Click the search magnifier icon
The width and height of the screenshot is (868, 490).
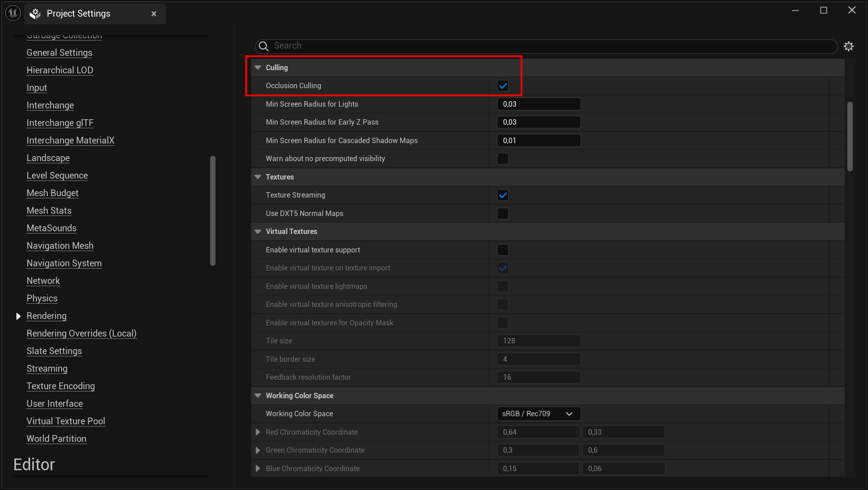pos(263,46)
